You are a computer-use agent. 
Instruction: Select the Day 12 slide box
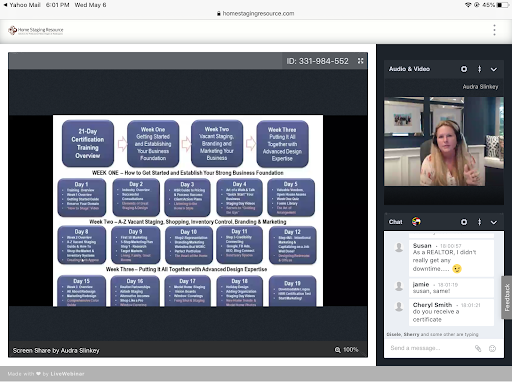(292, 245)
